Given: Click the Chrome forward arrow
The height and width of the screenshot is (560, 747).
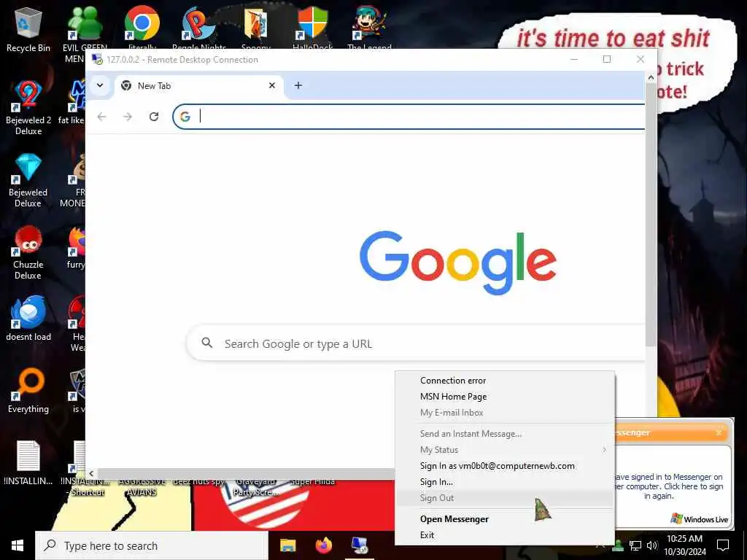Looking at the screenshot, I should [x=127, y=117].
